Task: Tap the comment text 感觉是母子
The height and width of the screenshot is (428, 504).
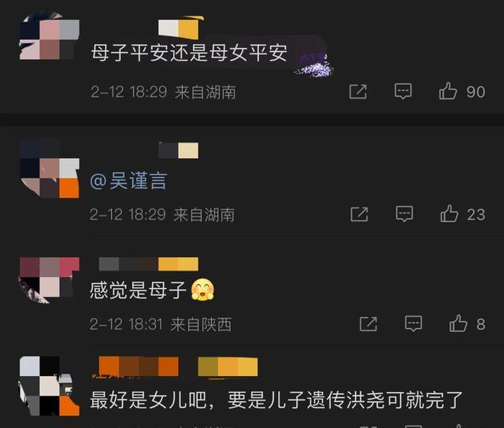Action: [138, 290]
